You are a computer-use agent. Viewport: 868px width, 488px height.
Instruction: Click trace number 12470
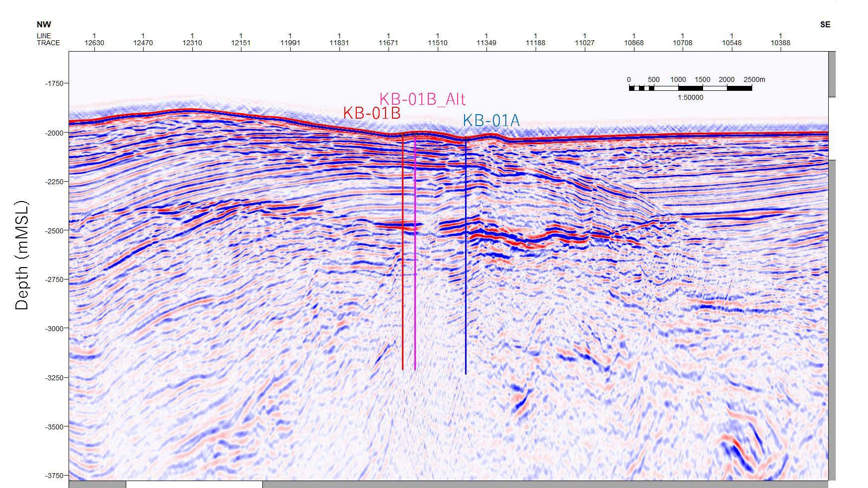[x=143, y=43]
